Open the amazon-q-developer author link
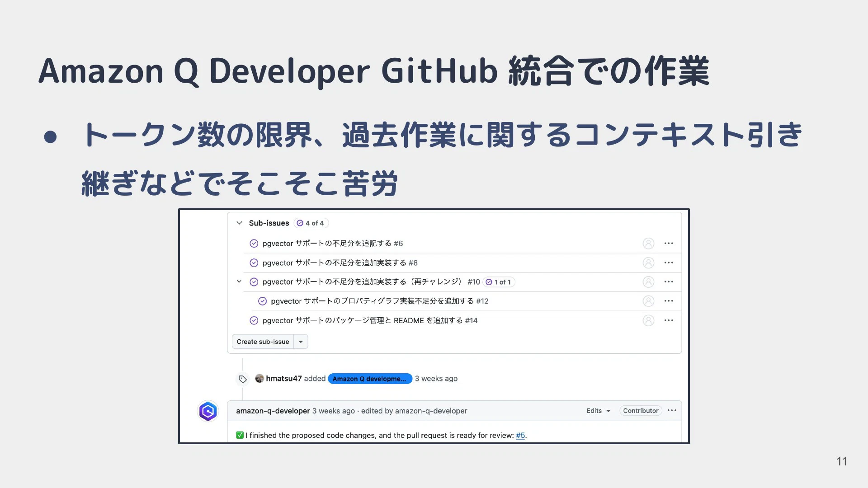 (x=273, y=411)
